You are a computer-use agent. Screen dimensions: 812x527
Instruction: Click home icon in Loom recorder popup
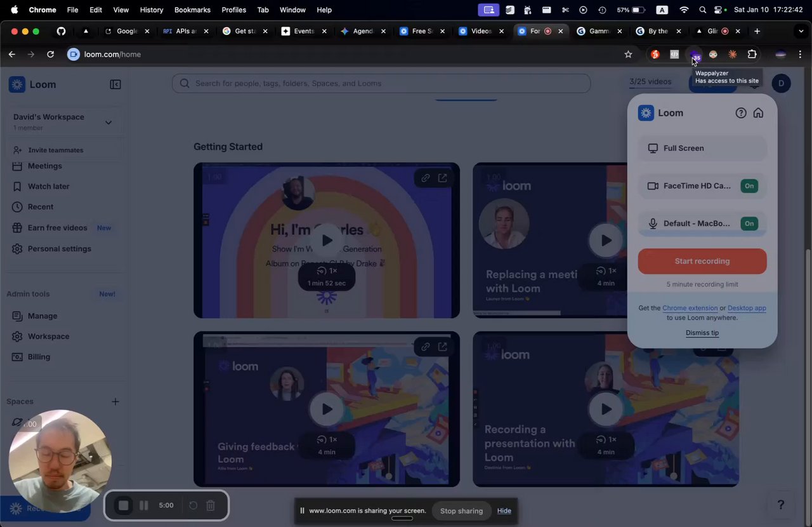(x=758, y=113)
